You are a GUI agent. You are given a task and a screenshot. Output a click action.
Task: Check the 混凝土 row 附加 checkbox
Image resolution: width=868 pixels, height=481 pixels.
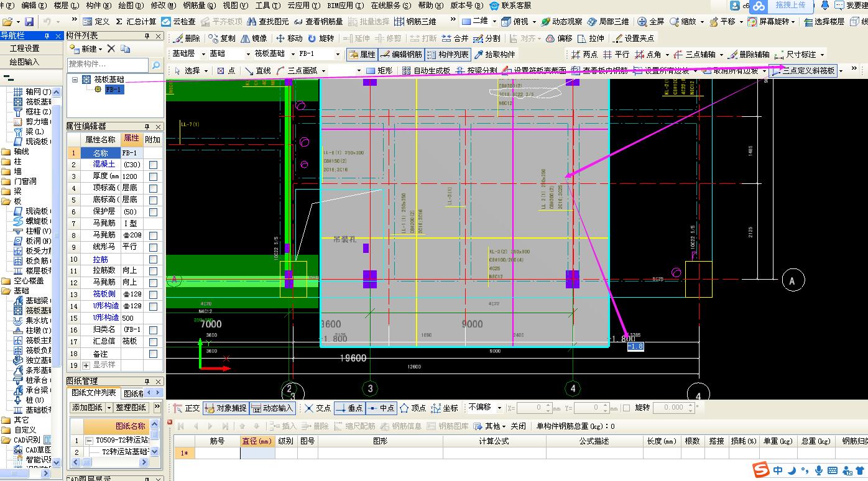pyautogui.click(x=153, y=165)
